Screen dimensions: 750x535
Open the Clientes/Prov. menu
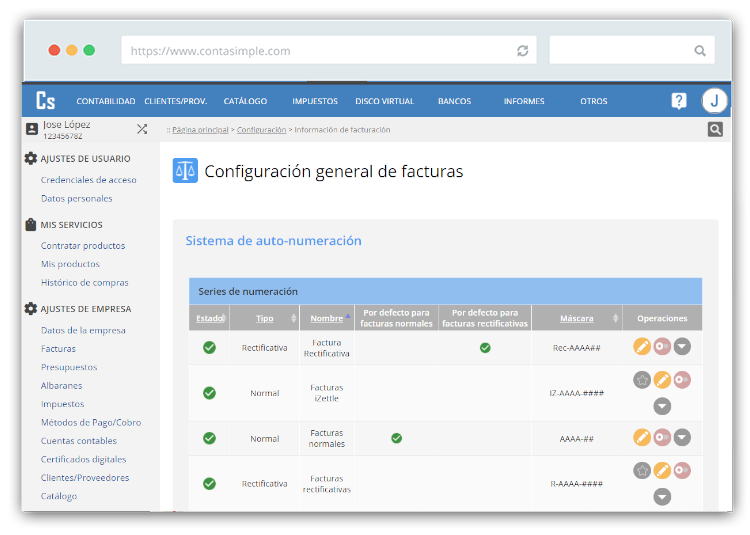click(x=176, y=101)
